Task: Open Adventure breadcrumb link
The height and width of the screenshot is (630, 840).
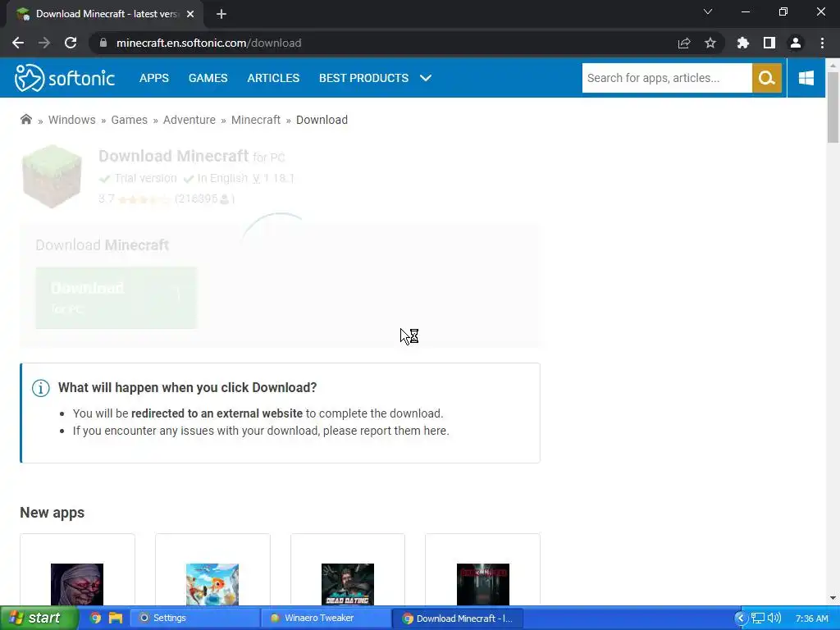Action: coord(189,120)
